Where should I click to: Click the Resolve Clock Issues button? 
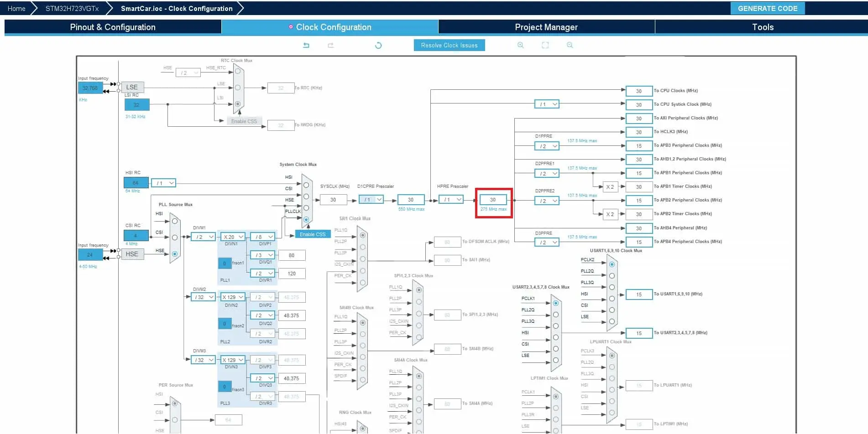pos(449,45)
